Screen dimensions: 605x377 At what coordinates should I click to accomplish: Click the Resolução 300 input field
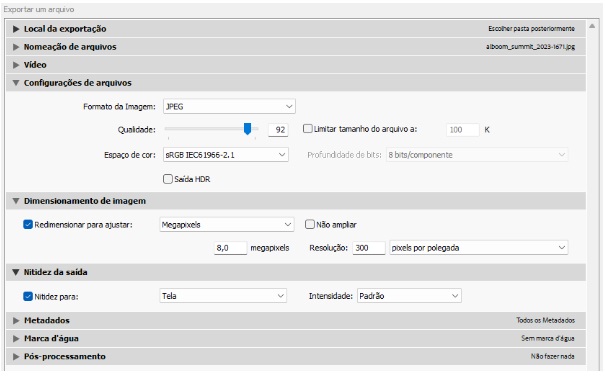(369, 248)
